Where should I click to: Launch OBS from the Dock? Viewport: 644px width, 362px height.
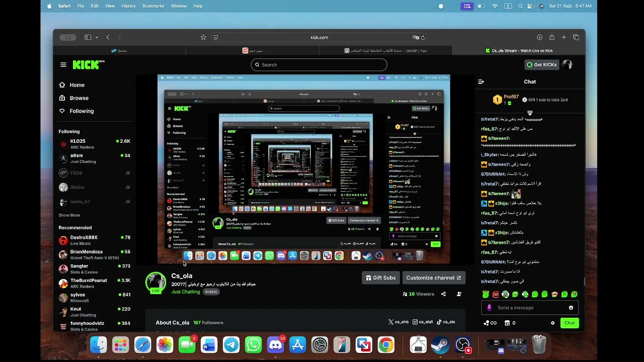pos(463,345)
